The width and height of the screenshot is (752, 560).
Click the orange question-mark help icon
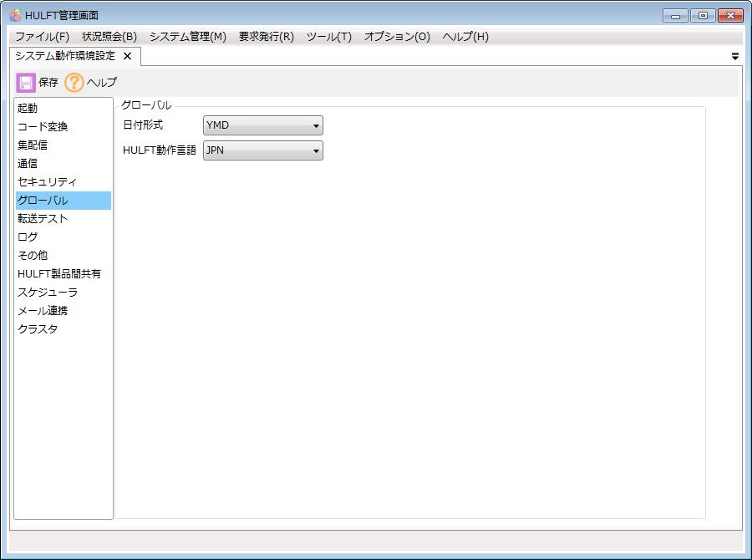click(x=74, y=83)
